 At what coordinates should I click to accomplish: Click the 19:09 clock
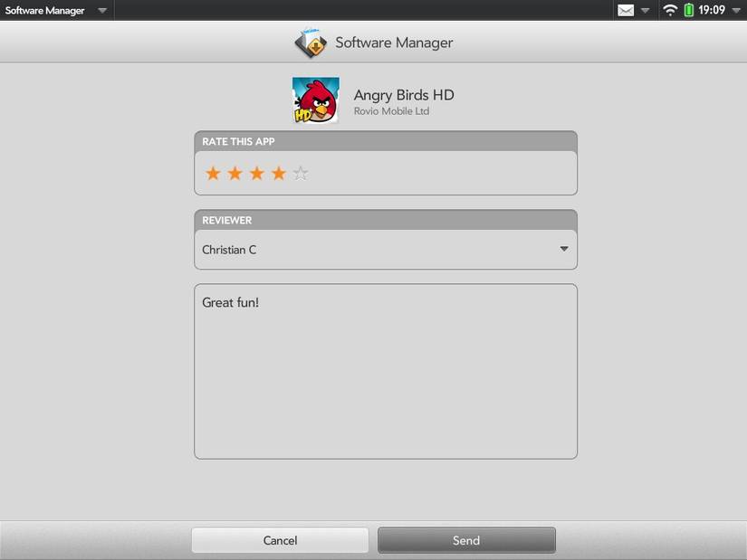[712, 10]
